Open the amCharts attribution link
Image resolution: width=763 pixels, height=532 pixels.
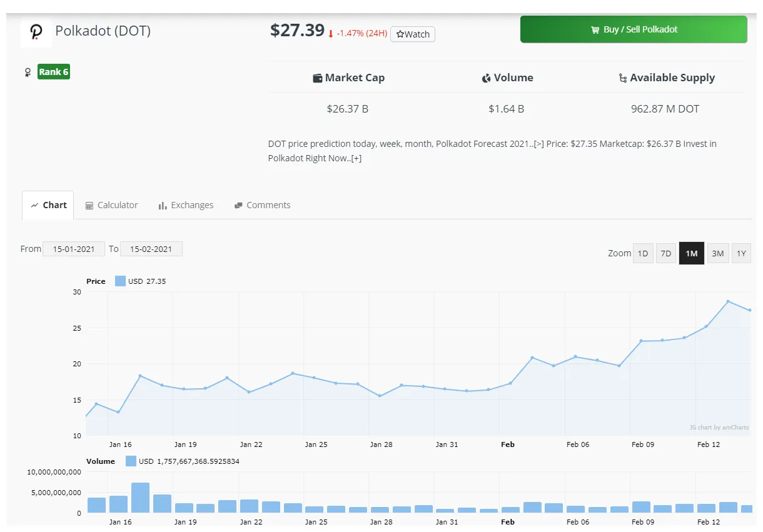718,427
